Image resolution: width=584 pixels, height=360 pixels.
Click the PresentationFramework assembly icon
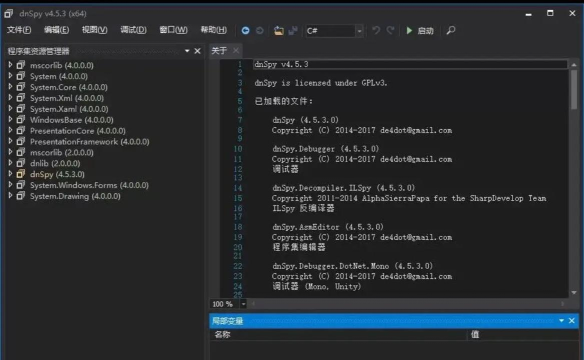point(21,141)
